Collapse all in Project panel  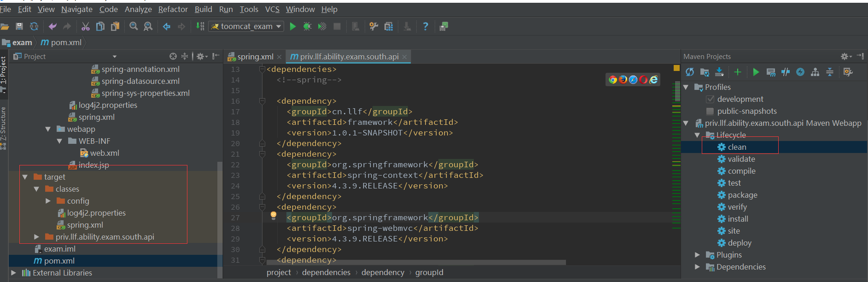pyautogui.click(x=185, y=56)
